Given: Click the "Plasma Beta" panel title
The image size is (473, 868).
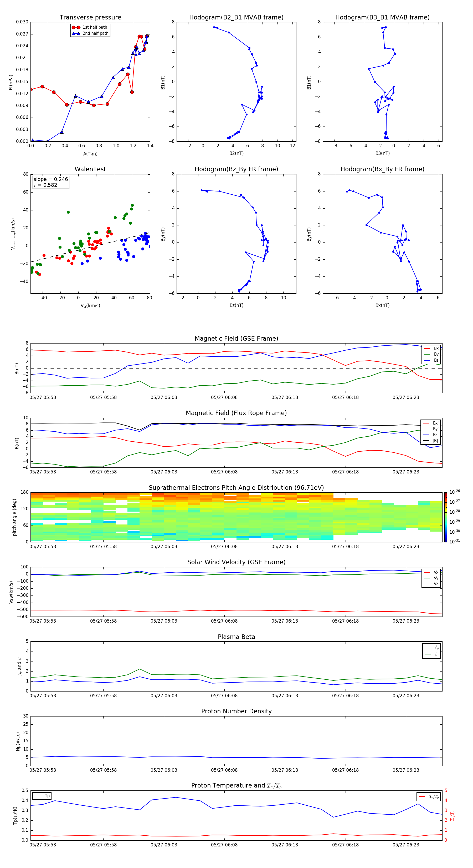Looking at the screenshot, I should 236,637.
